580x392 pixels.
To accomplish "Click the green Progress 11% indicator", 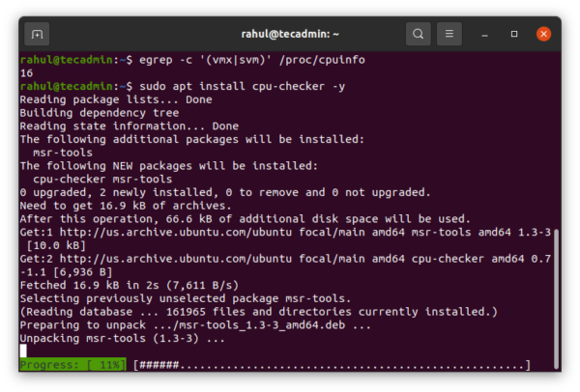I will [73, 365].
